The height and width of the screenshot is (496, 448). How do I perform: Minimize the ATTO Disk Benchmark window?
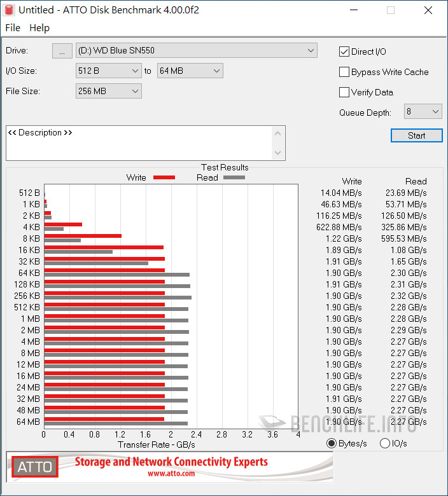point(354,10)
